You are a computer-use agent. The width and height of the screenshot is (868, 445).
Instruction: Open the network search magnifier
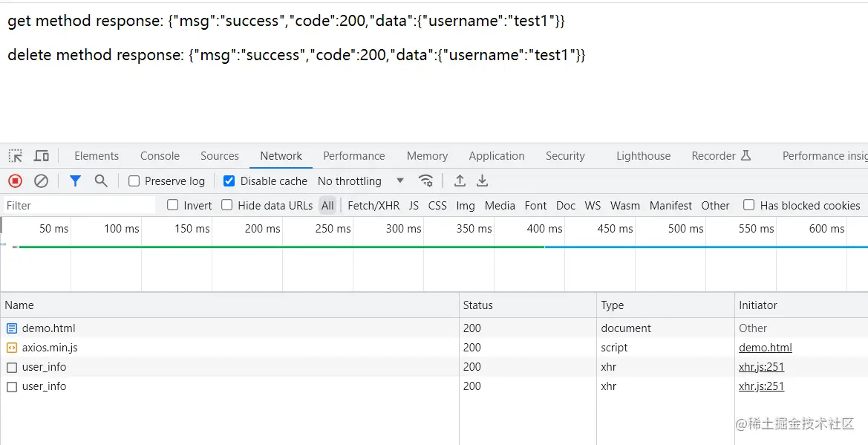101,181
